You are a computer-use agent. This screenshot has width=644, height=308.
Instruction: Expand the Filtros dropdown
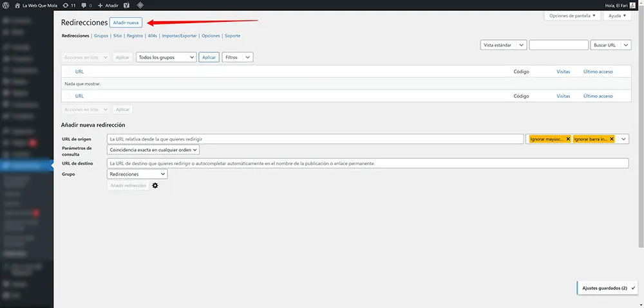237,57
